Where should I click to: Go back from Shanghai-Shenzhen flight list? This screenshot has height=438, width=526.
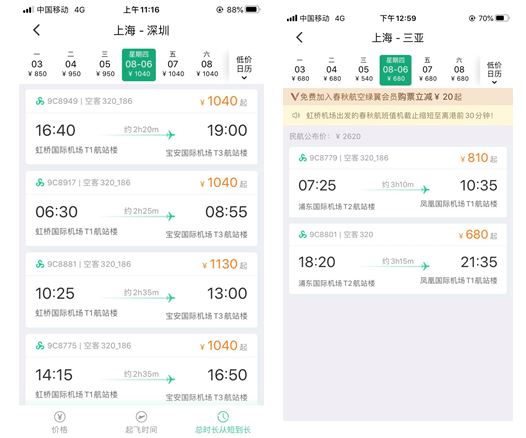[x=37, y=30]
